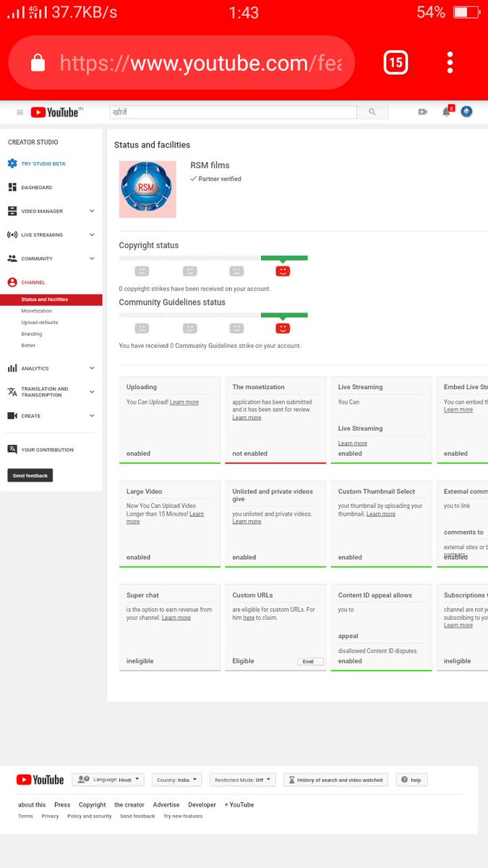Click the footer YouTube logo
The height and width of the screenshot is (868, 488).
pyautogui.click(x=40, y=780)
